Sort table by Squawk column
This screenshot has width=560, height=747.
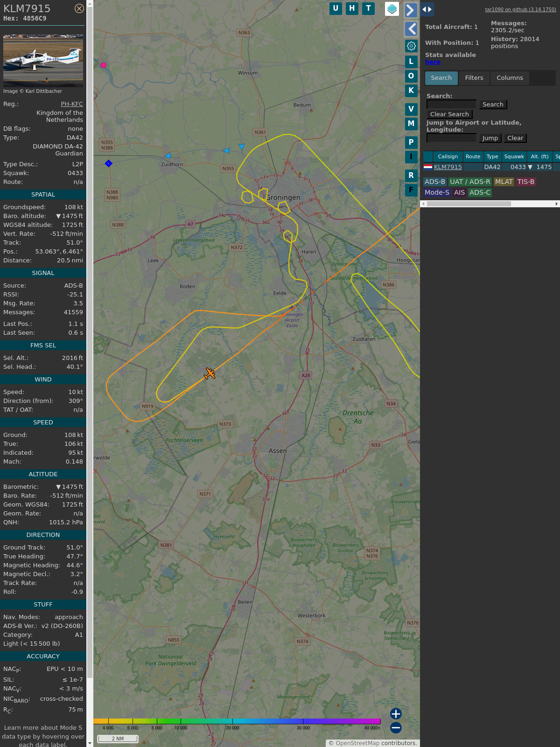(514, 157)
